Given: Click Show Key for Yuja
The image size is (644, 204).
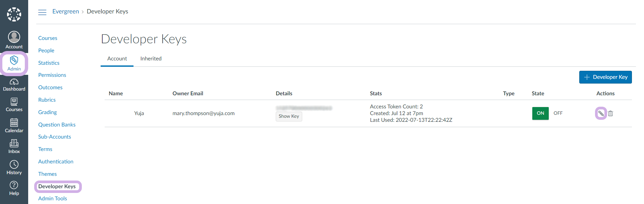Looking at the screenshot, I should point(289,116).
